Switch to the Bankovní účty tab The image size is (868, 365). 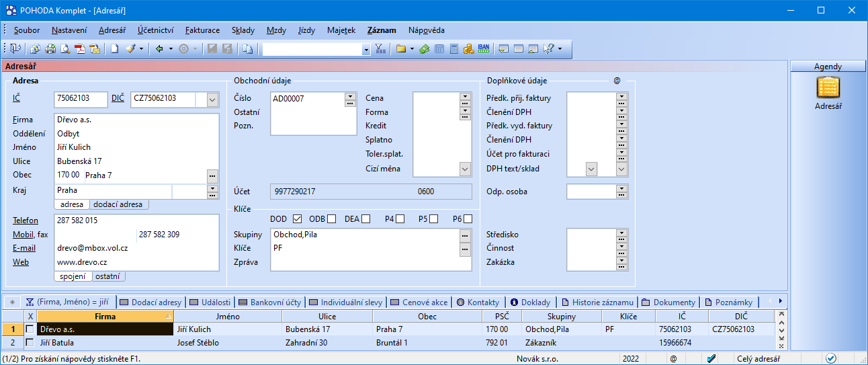tap(269, 302)
